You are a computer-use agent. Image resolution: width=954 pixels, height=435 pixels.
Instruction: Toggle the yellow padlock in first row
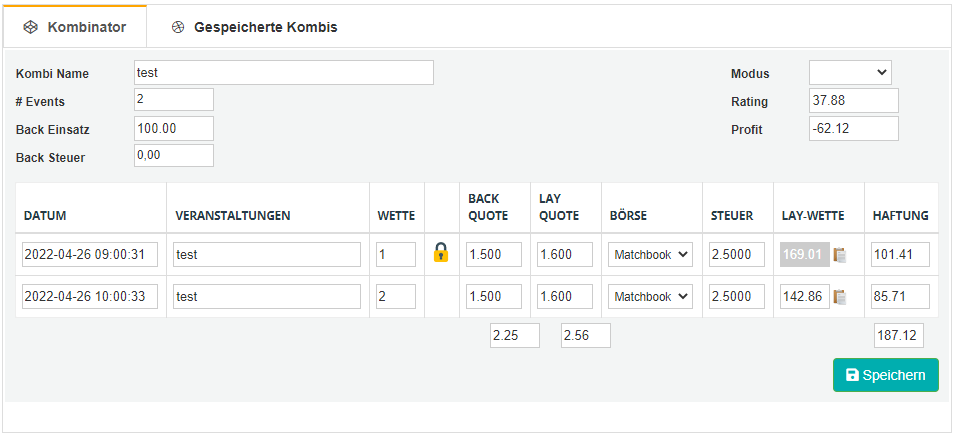coord(441,252)
